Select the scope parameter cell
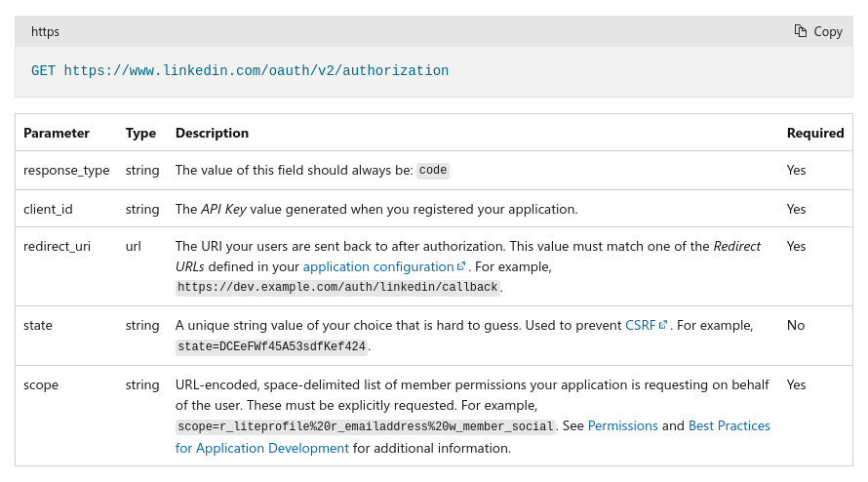Viewport: 868px width, 482px height. 41,384
